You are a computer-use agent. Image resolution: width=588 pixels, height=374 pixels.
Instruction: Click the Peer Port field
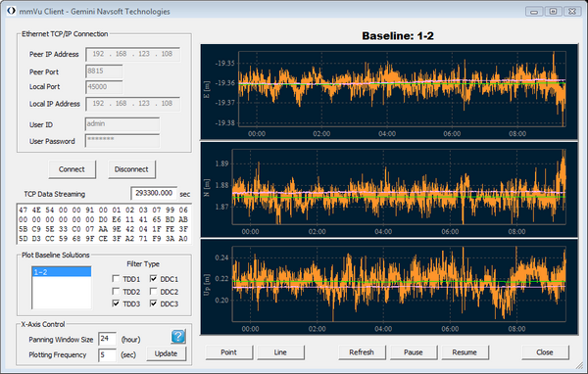coord(104,71)
